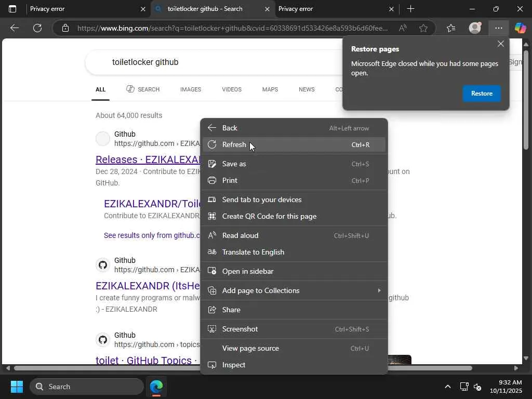Screen dimensions: 532x399
Task: Show hidden system tray icons chevron
Action: [448, 387]
